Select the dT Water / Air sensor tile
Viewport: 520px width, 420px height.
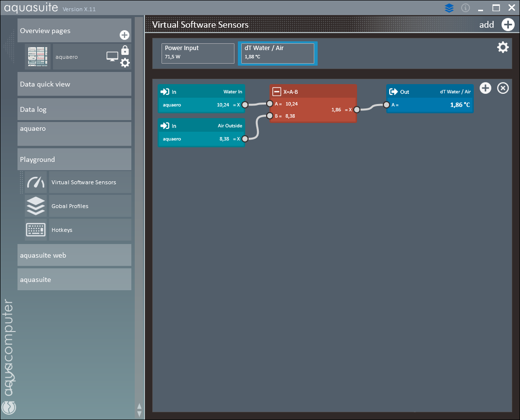[278, 53]
